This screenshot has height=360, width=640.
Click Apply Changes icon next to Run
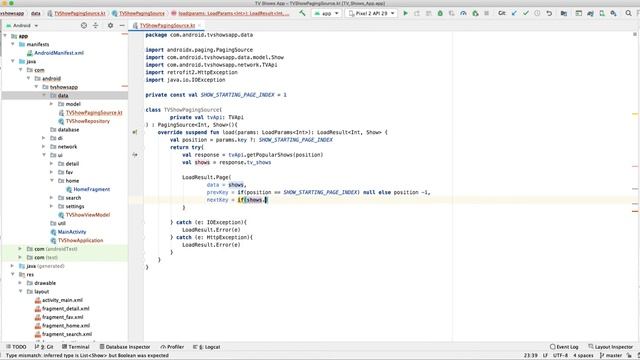click(x=417, y=13)
